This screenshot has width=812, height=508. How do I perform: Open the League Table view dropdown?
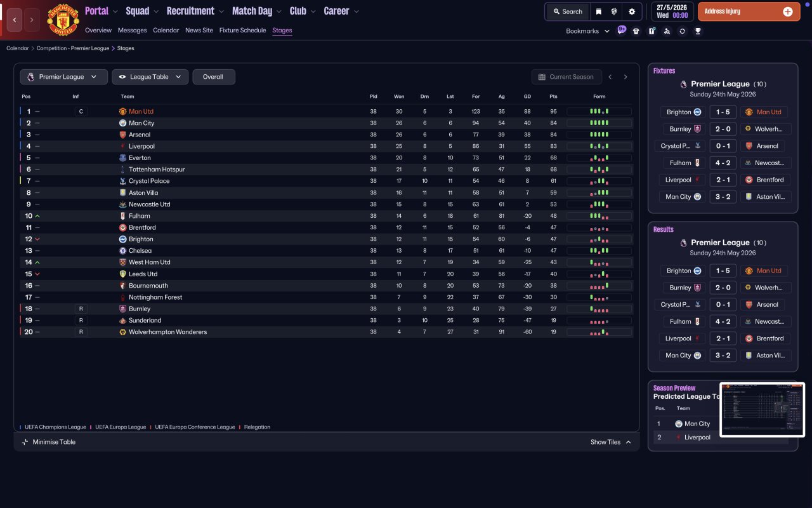pos(150,77)
